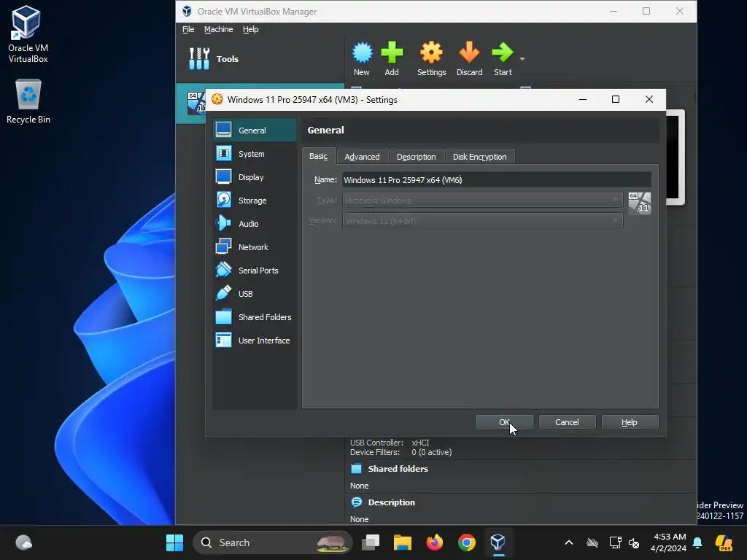Click the USB Controller xHCI text
Screen dimensions: 747x560
tap(390, 443)
